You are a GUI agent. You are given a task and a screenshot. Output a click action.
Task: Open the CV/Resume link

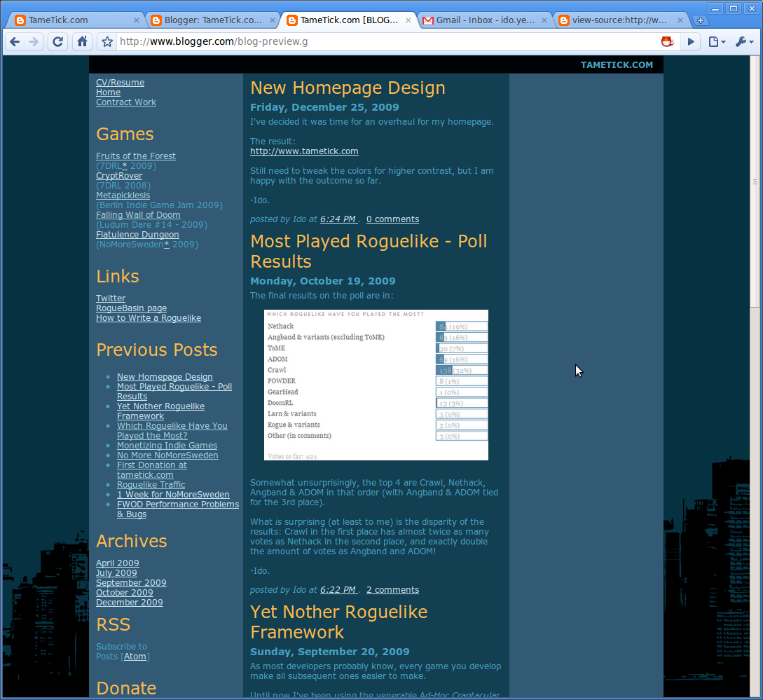[121, 83]
